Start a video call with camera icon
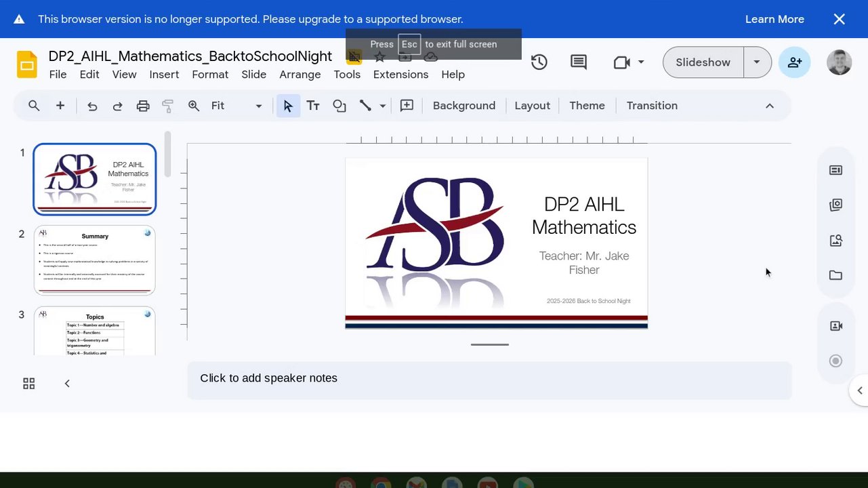 [x=621, y=62]
